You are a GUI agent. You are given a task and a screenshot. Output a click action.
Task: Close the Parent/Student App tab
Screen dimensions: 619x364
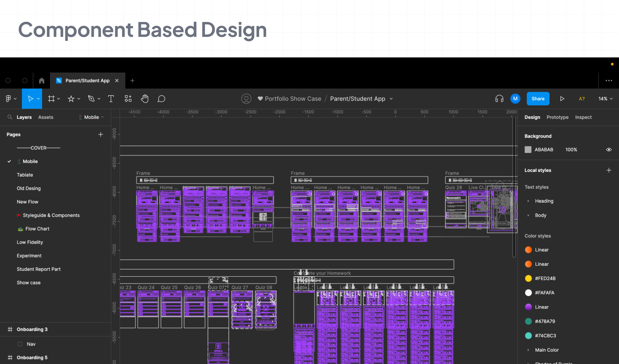point(117,81)
